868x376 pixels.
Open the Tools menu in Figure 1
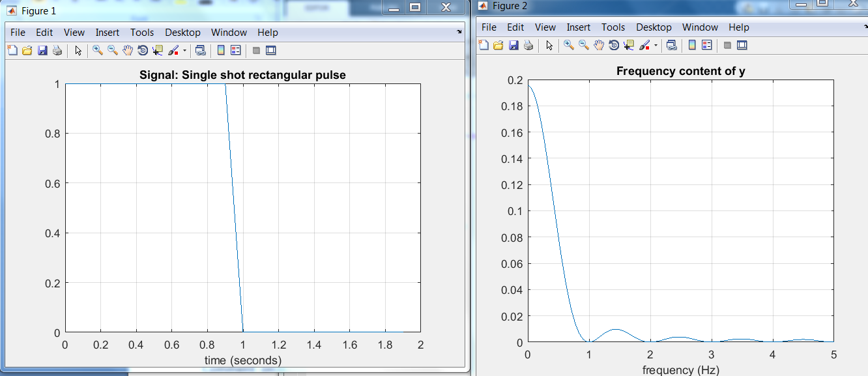142,32
